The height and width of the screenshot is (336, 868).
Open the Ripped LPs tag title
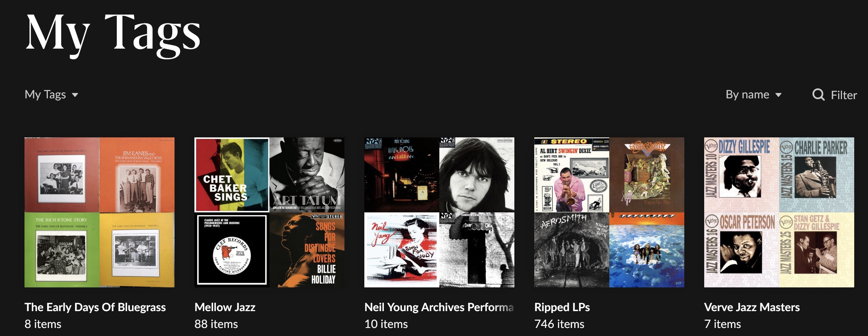[562, 307]
